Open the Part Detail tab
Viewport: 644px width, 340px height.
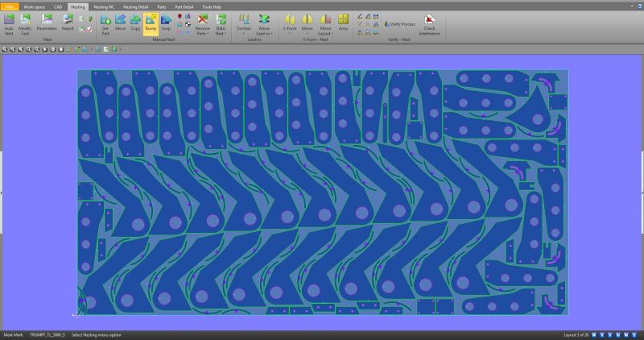(184, 6)
